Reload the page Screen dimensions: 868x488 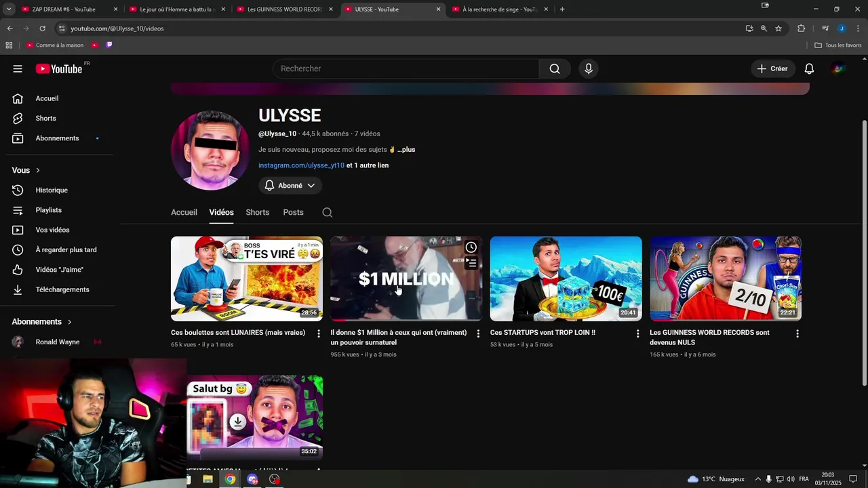(42, 28)
